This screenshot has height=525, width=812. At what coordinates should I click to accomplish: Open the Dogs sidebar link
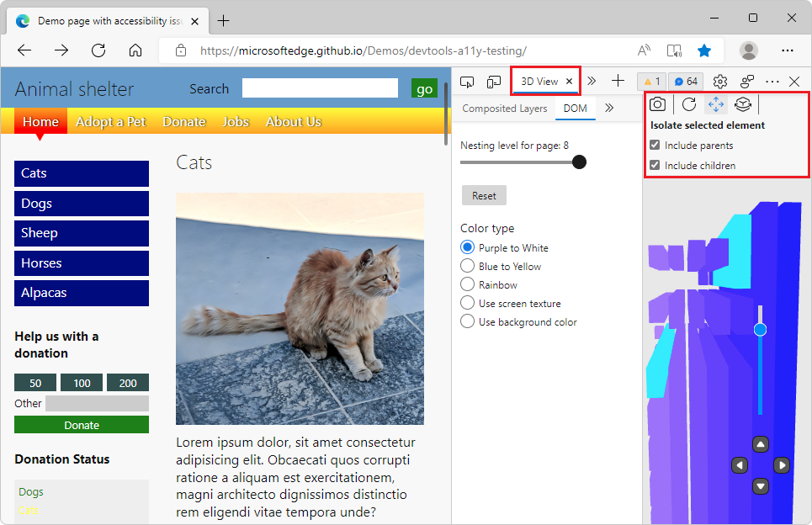(82, 204)
